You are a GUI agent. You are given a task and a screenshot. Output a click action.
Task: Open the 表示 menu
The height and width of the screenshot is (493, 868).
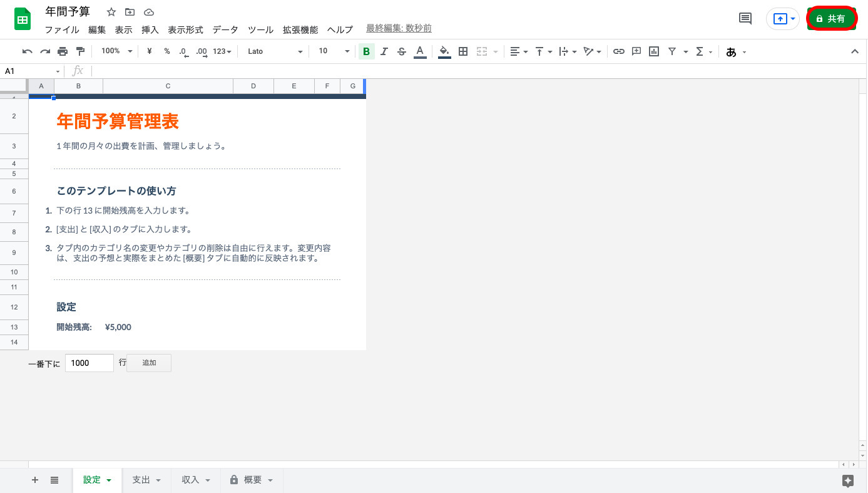pos(123,29)
